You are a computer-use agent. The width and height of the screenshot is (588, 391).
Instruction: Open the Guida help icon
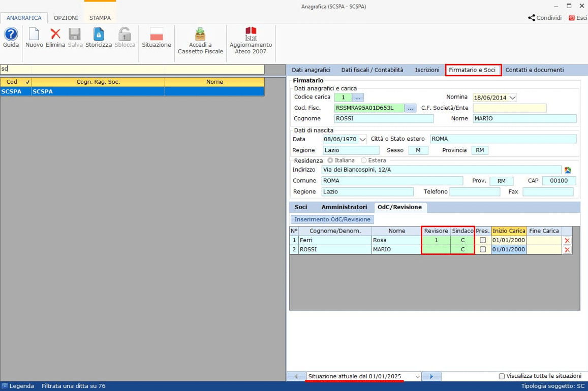tap(11, 35)
